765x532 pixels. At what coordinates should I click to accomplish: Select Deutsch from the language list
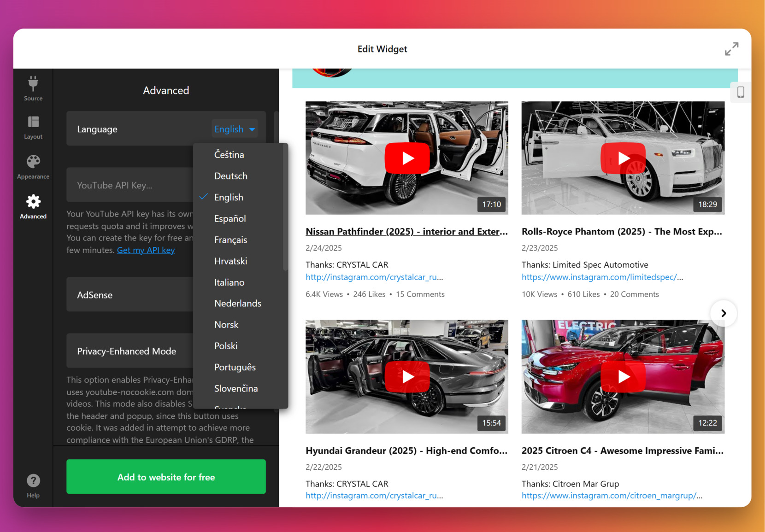(230, 175)
